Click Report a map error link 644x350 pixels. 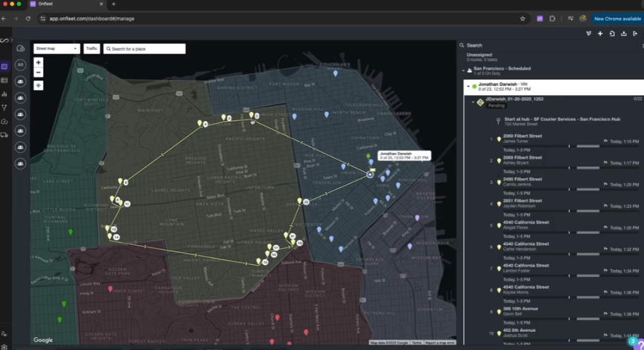[x=440, y=342]
